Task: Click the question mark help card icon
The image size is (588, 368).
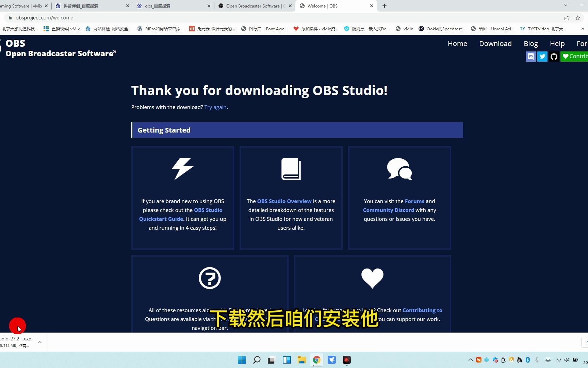Action: coord(210,278)
